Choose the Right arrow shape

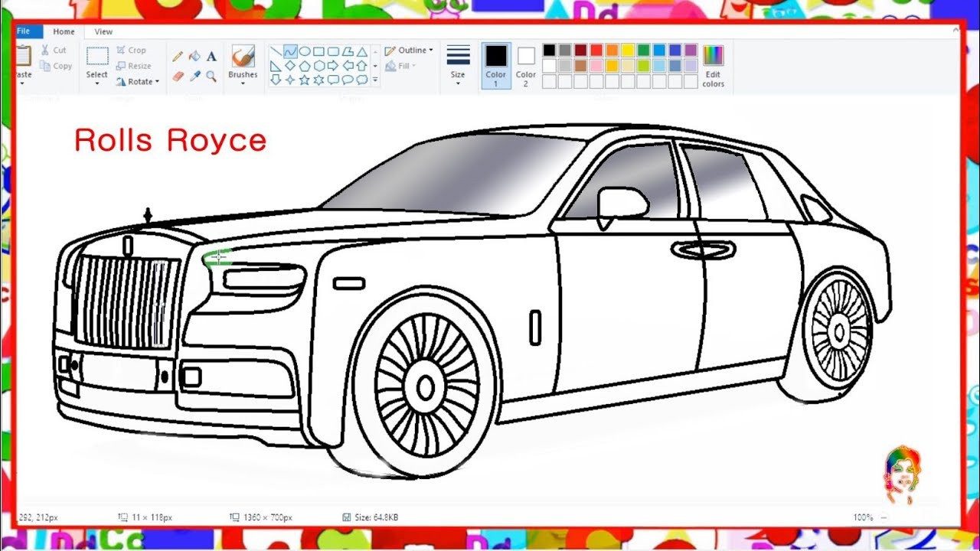pos(333,66)
